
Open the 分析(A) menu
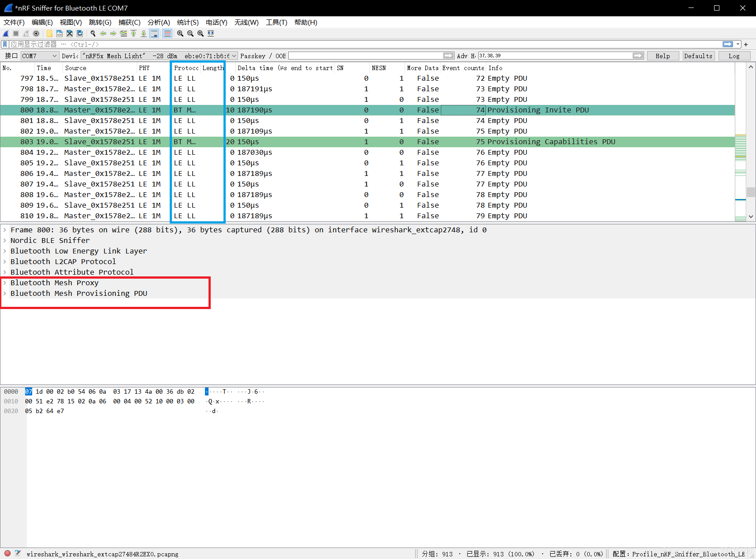[159, 22]
